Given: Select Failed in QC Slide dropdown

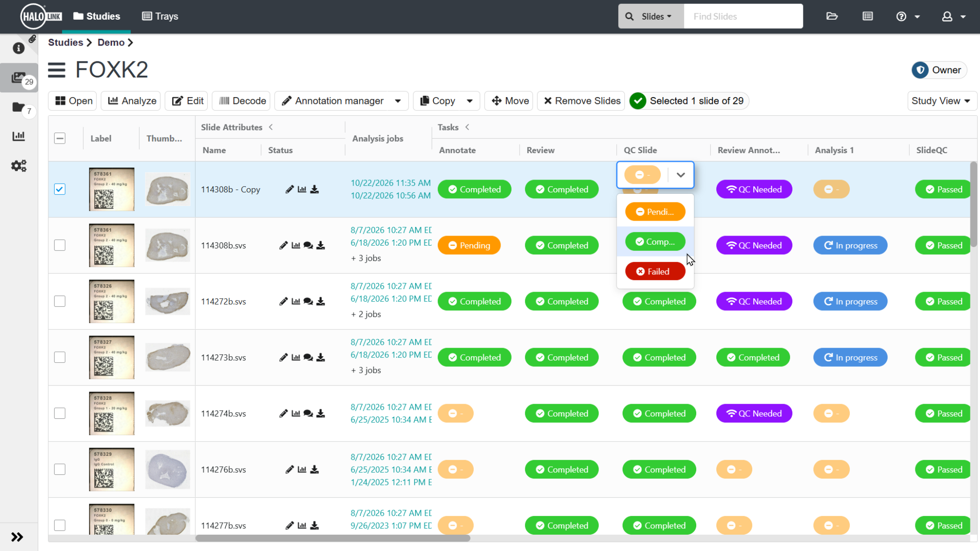Looking at the screenshot, I should click(x=655, y=271).
